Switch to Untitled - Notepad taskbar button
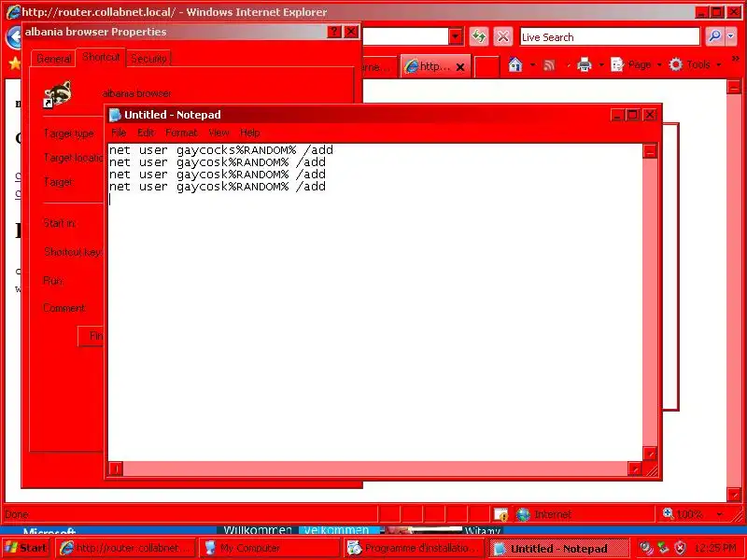Screen dimensions: 747x560 [559, 549]
